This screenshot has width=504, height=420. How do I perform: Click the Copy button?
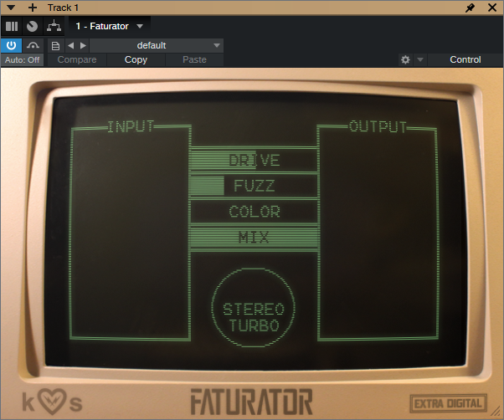[136, 59]
